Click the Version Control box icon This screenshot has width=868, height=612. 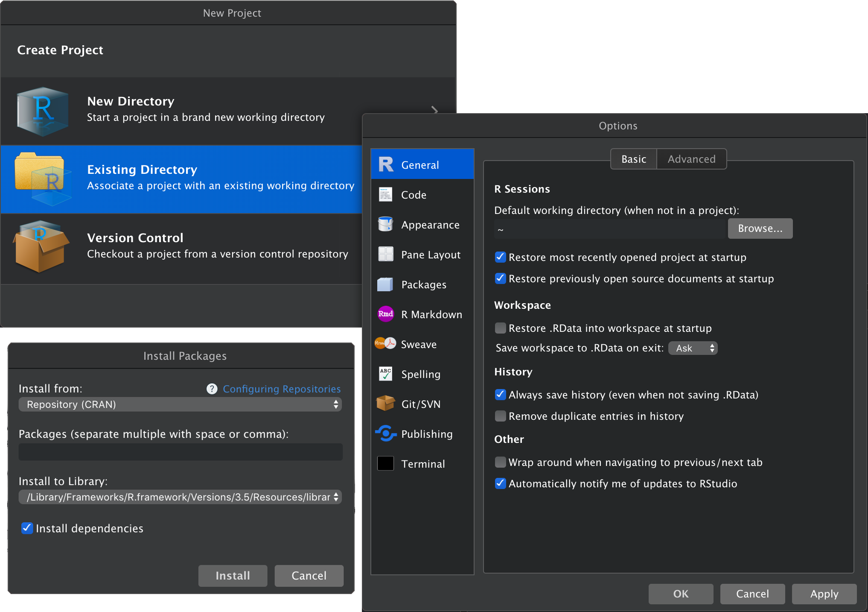(x=41, y=246)
